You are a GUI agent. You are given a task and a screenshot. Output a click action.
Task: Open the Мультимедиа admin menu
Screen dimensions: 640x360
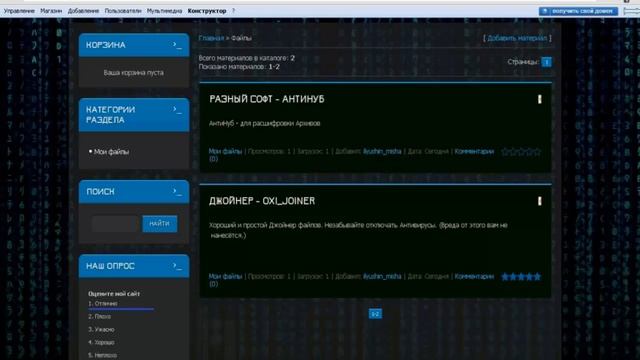pos(164,11)
